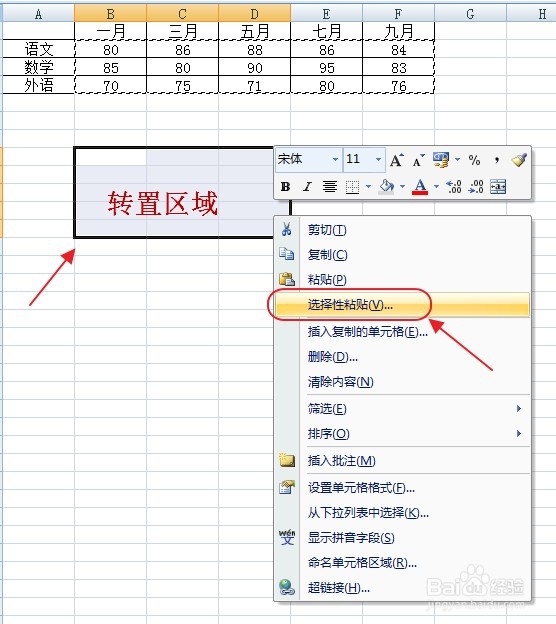Select column B header
Screen dimensions: 556x624
110,13
